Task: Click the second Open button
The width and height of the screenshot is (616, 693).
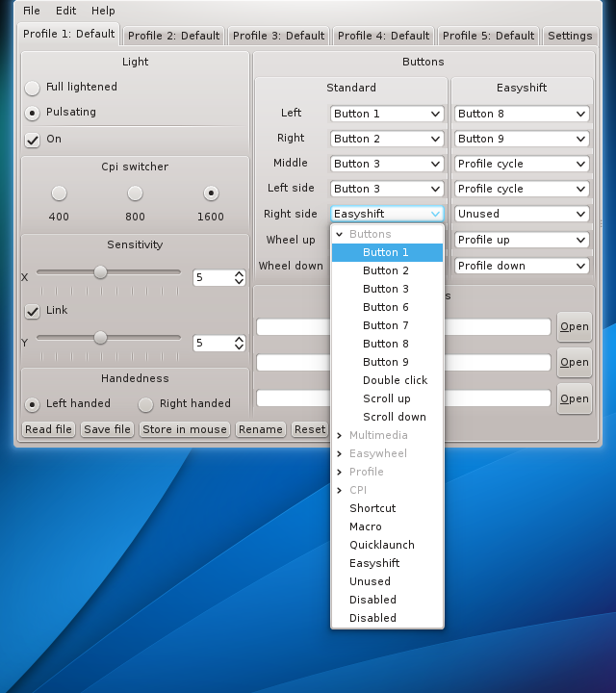Action: [575, 363]
